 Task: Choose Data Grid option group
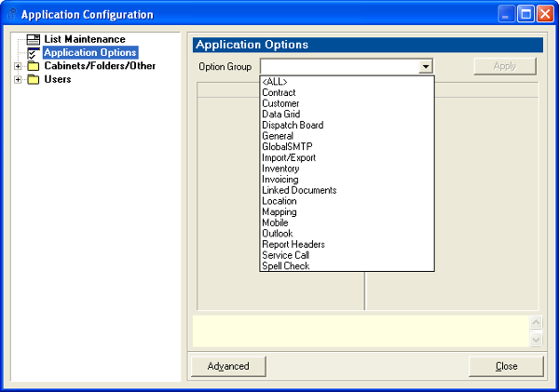click(x=347, y=114)
